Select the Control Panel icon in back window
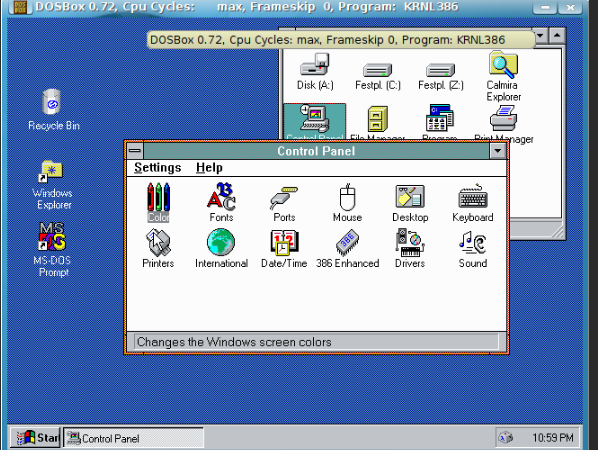Image resolution: width=598 pixels, height=450 pixels. tap(315, 121)
